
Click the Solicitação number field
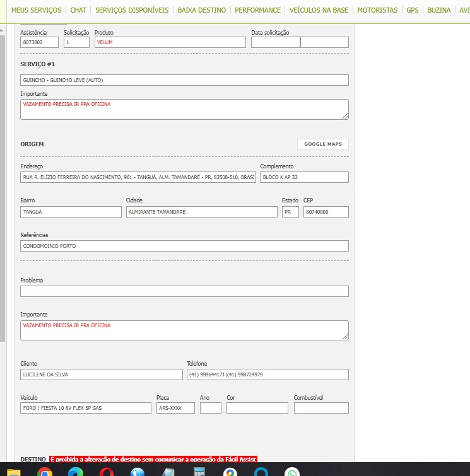pyautogui.click(x=76, y=42)
